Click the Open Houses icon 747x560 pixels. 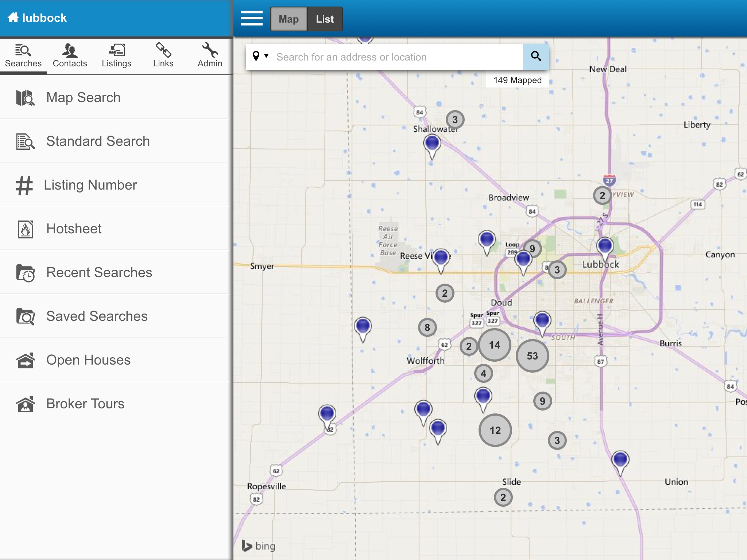(x=25, y=360)
